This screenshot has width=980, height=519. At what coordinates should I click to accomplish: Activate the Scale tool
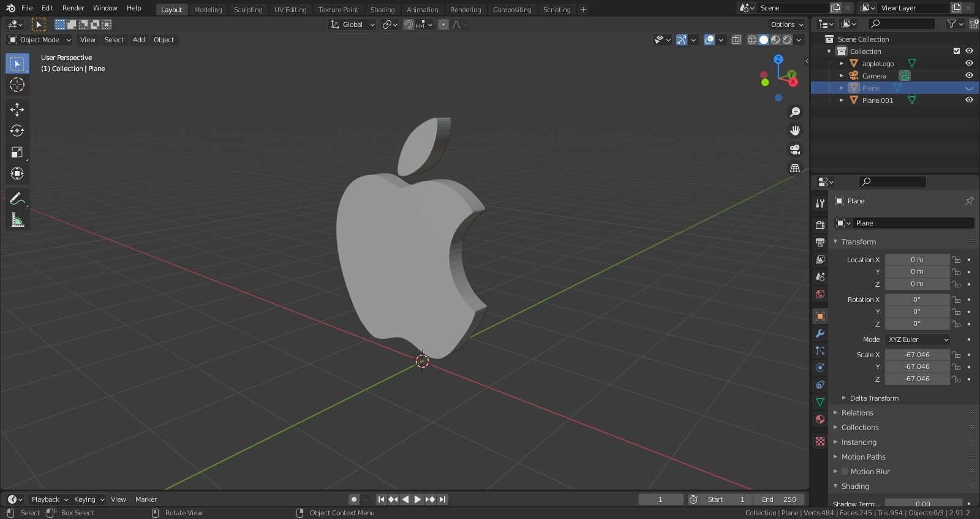(x=17, y=152)
